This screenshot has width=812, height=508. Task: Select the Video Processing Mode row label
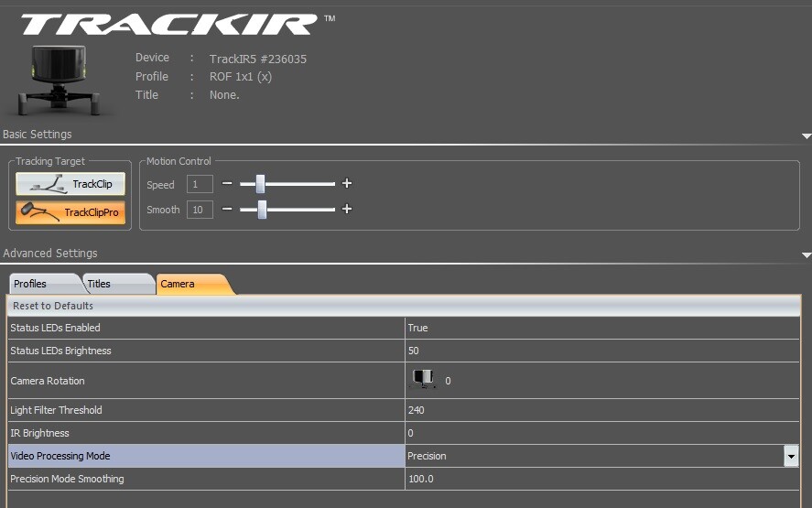pos(60,456)
